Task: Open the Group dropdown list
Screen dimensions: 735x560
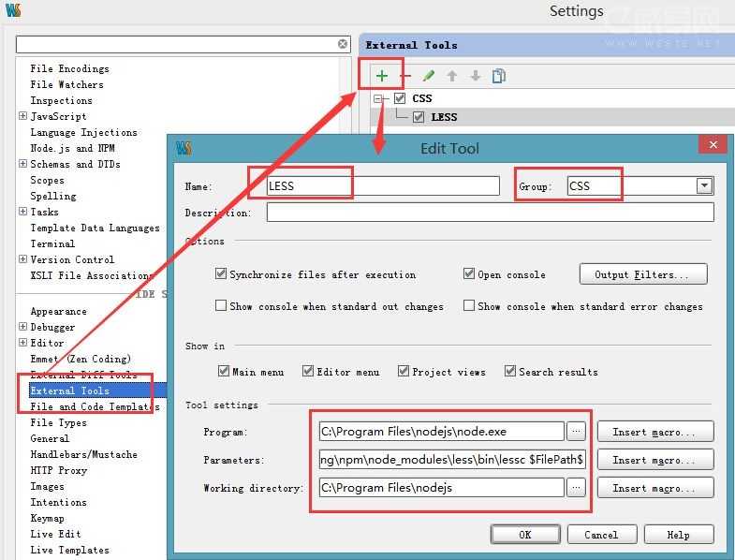Action: (x=704, y=185)
